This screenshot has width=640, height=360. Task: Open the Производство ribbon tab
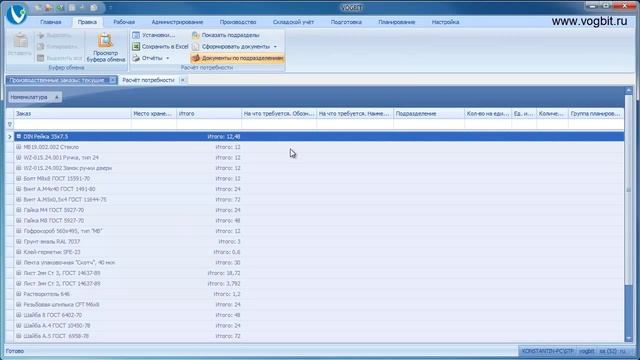point(238,22)
